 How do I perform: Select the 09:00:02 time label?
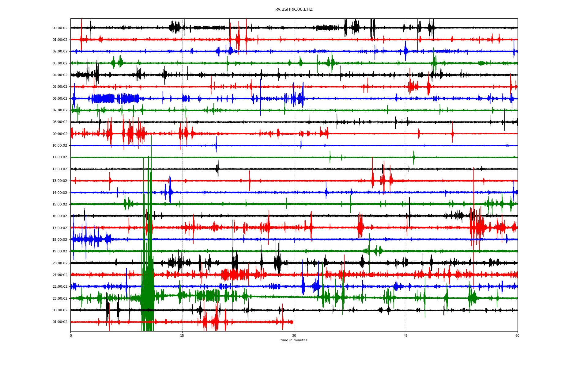(60, 134)
